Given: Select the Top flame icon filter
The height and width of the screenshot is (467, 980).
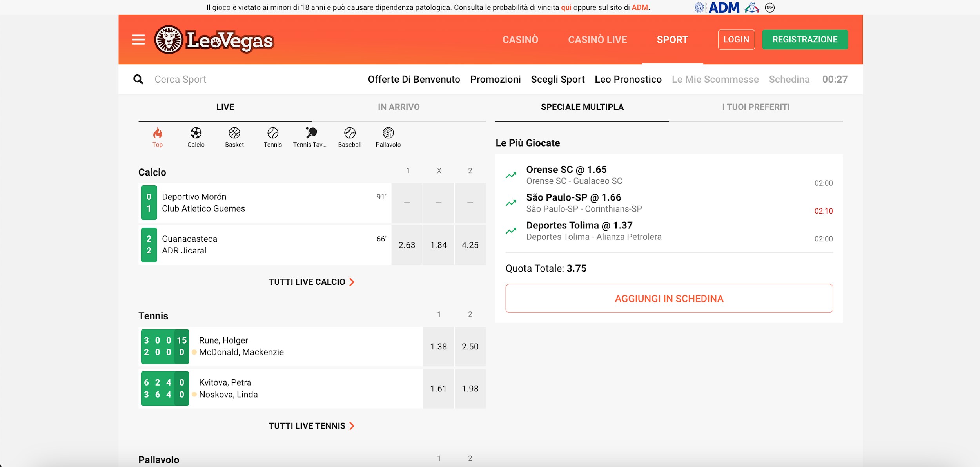Looking at the screenshot, I should (158, 133).
